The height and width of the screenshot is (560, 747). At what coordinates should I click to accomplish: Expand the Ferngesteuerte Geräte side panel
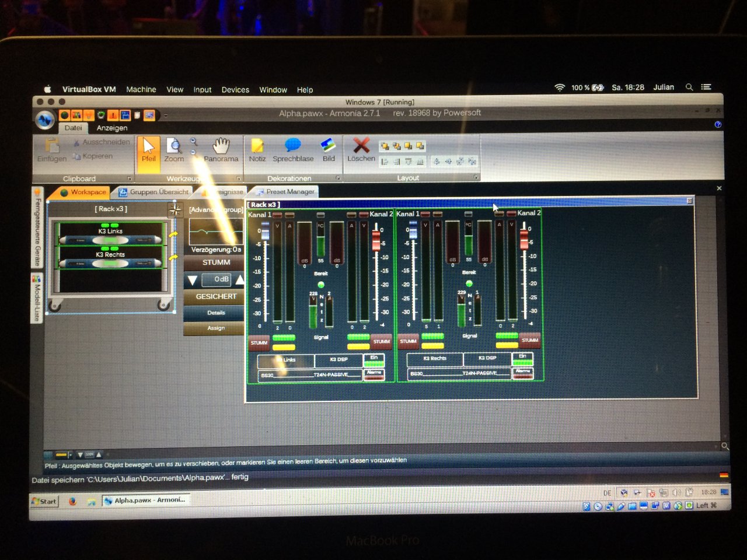click(x=38, y=229)
